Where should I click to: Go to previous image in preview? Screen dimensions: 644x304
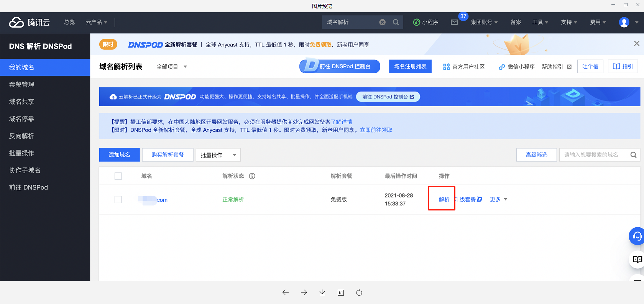[x=286, y=292]
